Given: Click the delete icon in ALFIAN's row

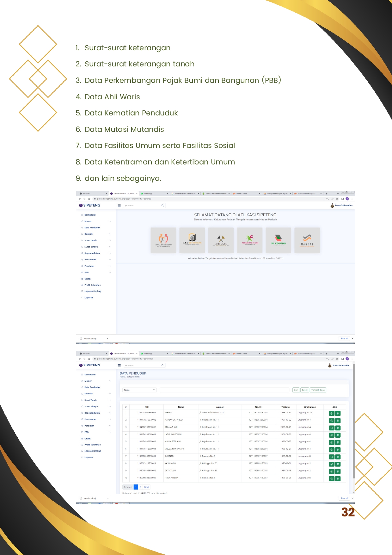Looking at the screenshot, I should click(338, 413).
